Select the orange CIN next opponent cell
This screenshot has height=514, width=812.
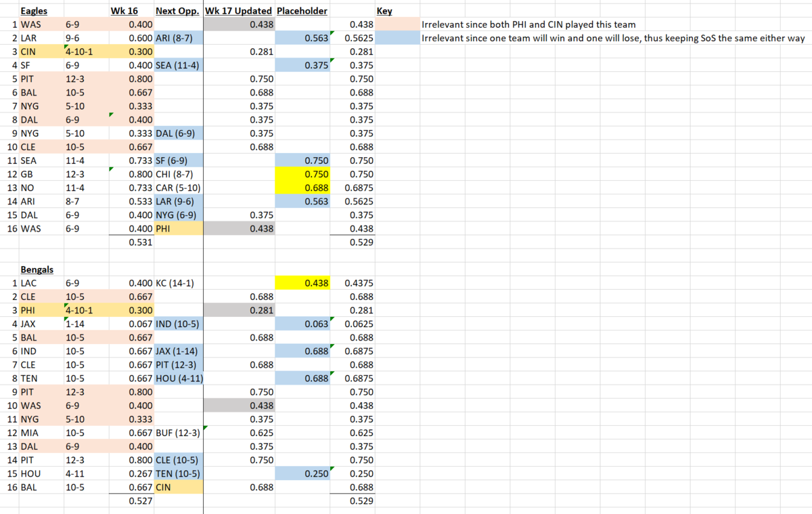tap(179, 487)
